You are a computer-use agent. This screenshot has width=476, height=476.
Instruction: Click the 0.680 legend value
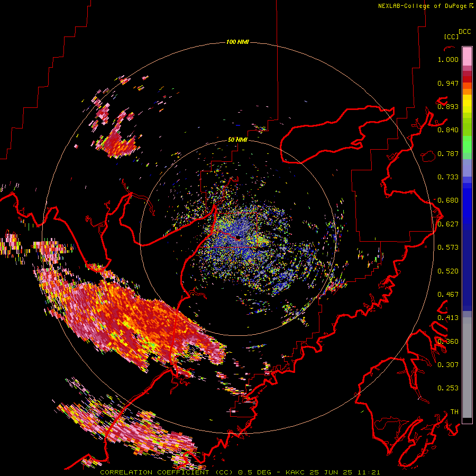448,200
